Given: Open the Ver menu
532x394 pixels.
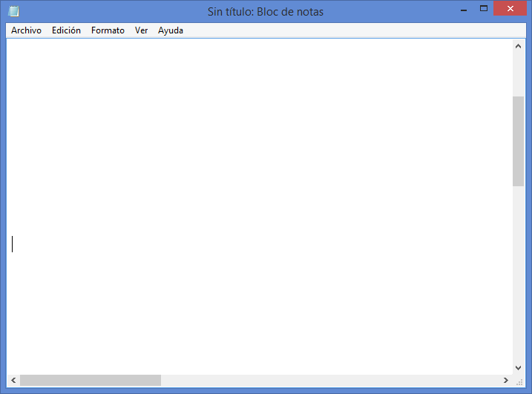Looking at the screenshot, I should point(141,30).
